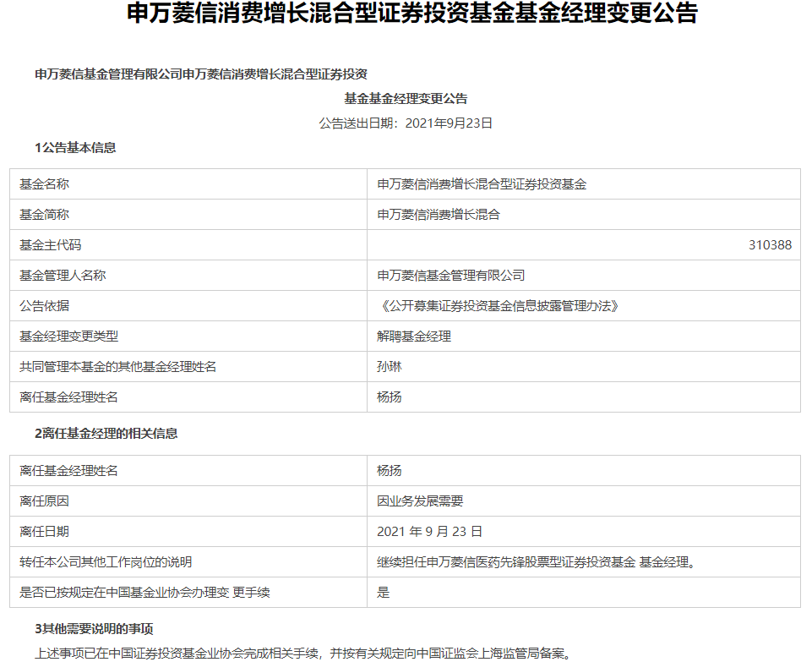Click the 转任本公司其他工作岗位的说明 label
Screen dimensions: 812x662
tap(106, 562)
